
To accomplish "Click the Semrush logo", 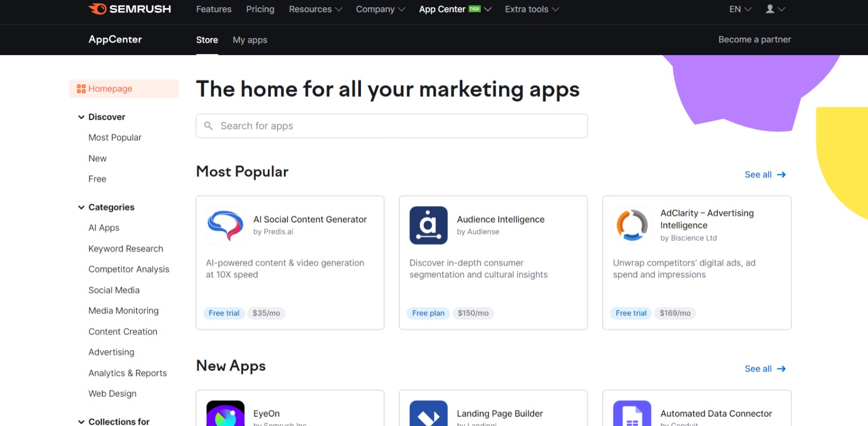I will (130, 9).
